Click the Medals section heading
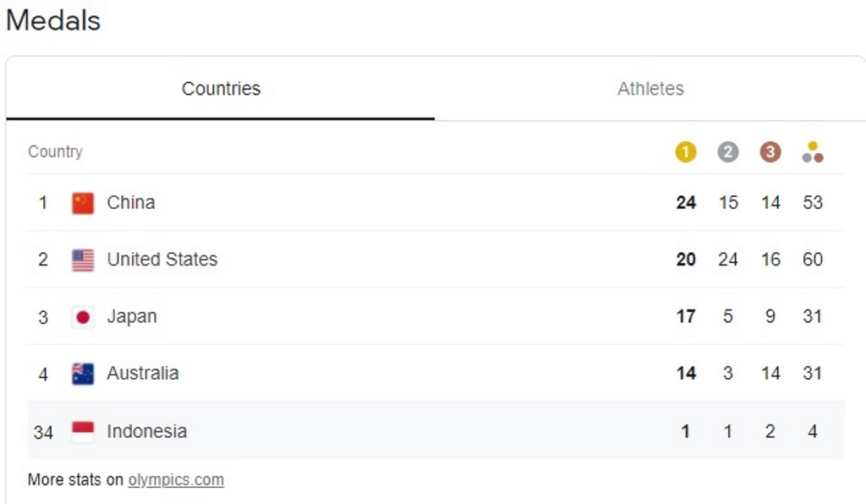Viewport: 866px width, 504px height. (53, 21)
